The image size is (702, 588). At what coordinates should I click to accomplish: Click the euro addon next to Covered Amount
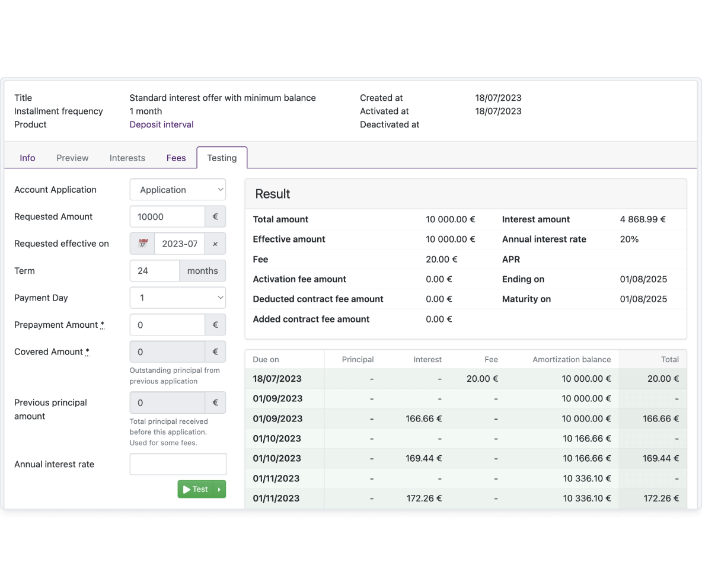tap(215, 351)
